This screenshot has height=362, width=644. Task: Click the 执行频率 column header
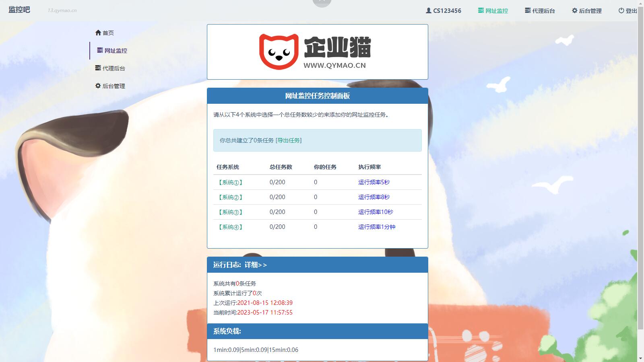pyautogui.click(x=369, y=167)
